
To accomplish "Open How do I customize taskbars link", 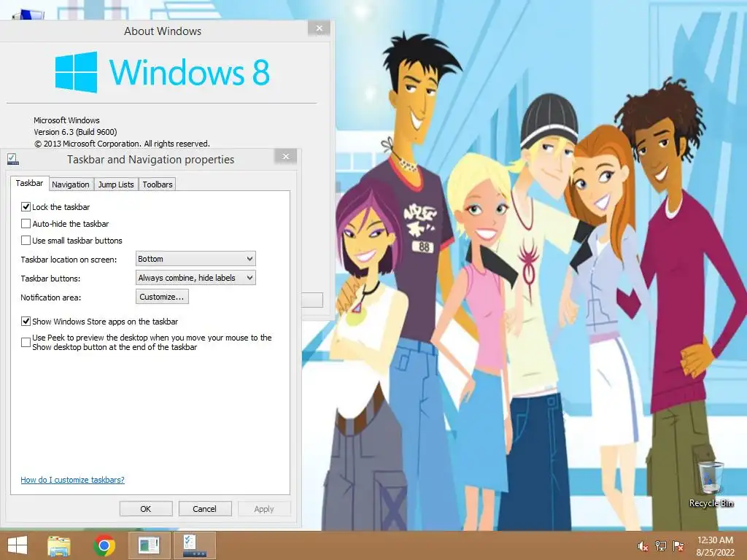I will (72, 480).
